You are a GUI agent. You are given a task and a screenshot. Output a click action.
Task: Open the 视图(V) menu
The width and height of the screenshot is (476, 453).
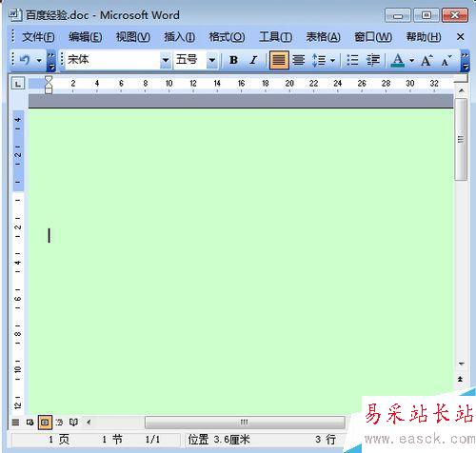(x=133, y=37)
